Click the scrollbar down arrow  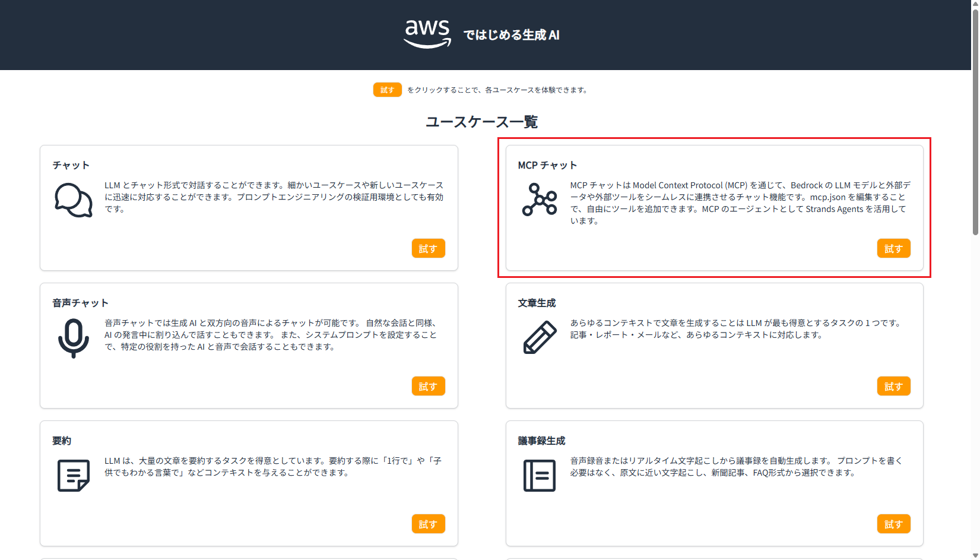[x=975, y=555]
